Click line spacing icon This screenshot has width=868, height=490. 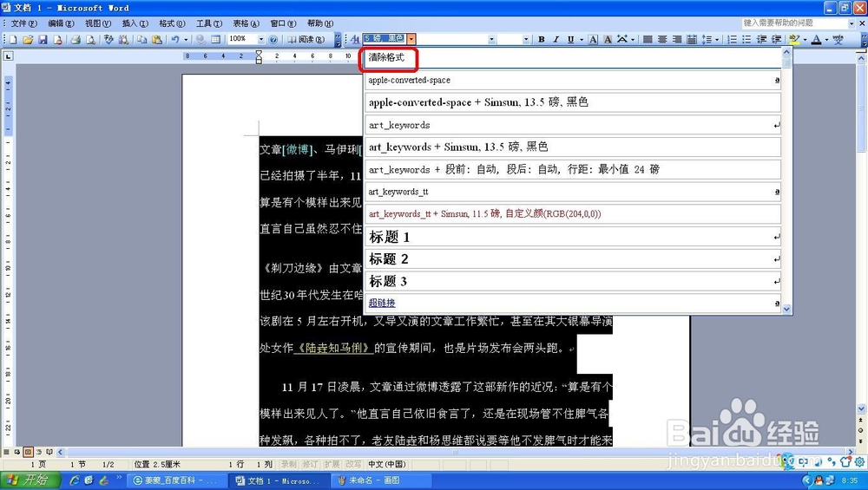pos(707,39)
